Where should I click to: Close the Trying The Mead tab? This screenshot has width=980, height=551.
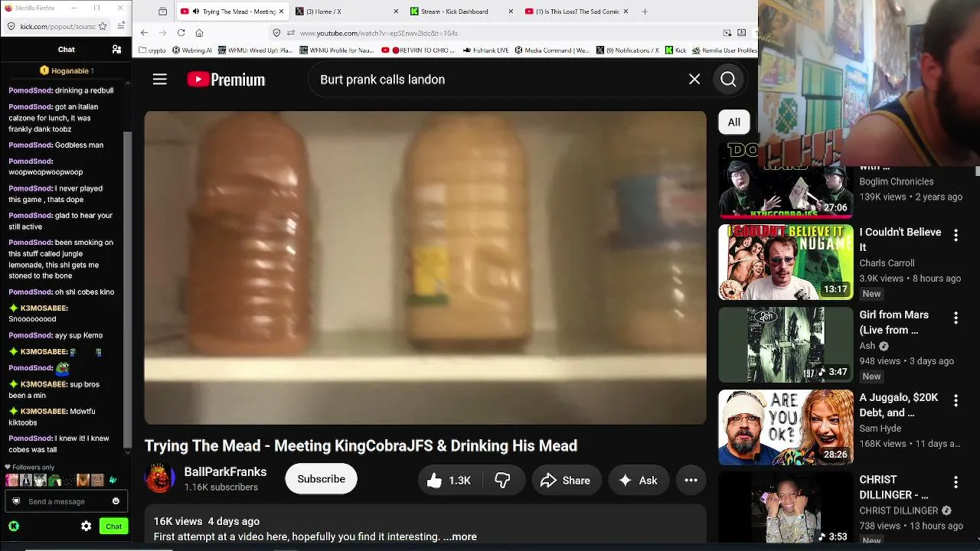(x=281, y=11)
